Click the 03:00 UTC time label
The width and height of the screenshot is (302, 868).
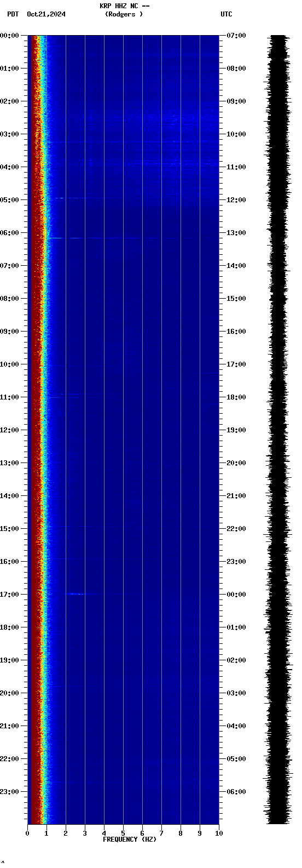tap(236, 693)
